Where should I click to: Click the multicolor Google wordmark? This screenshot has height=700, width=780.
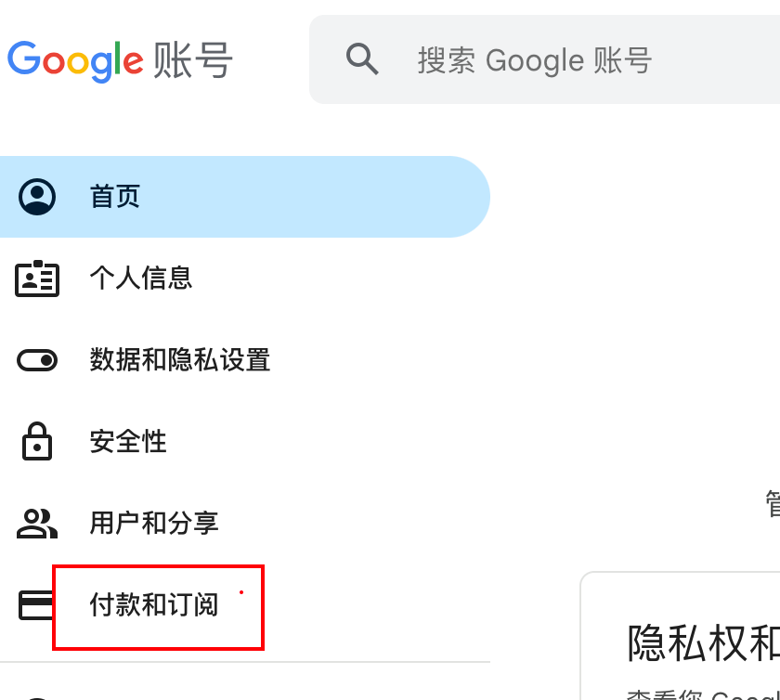pos(75,60)
